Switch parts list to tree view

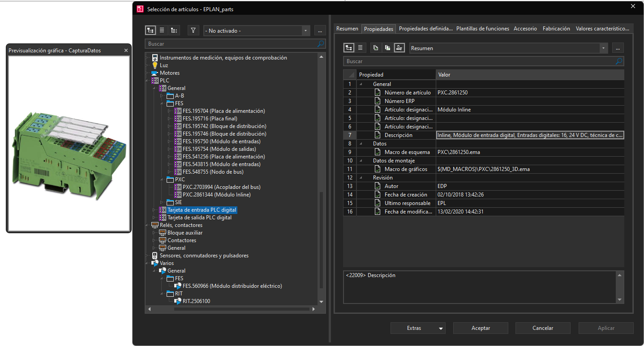point(150,30)
